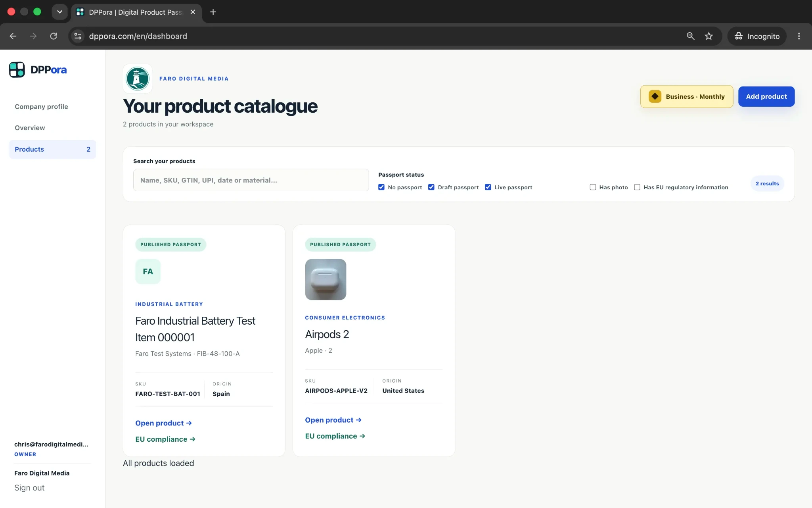Click the SKU value AIRPODS-APPLE-V2
The height and width of the screenshot is (508, 812).
coord(336,391)
